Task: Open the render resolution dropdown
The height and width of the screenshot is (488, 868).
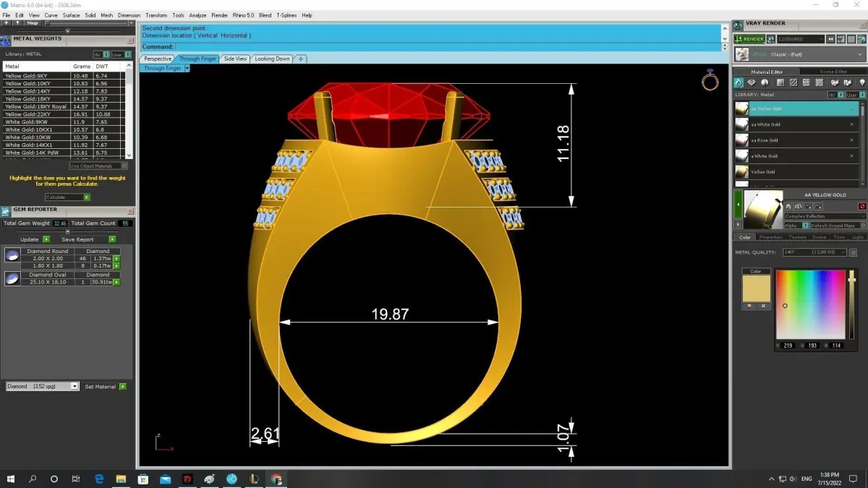Action: (x=801, y=39)
